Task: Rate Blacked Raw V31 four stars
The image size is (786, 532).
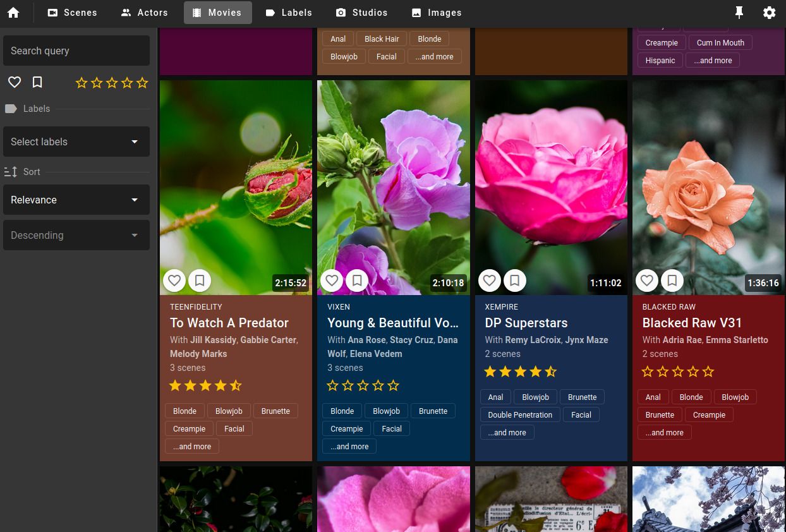Action: pos(693,372)
